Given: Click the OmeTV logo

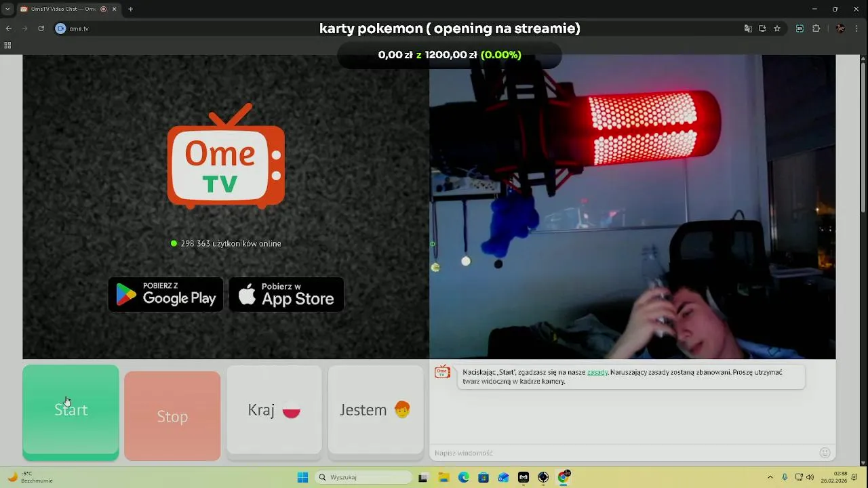Looking at the screenshot, I should coord(226,156).
